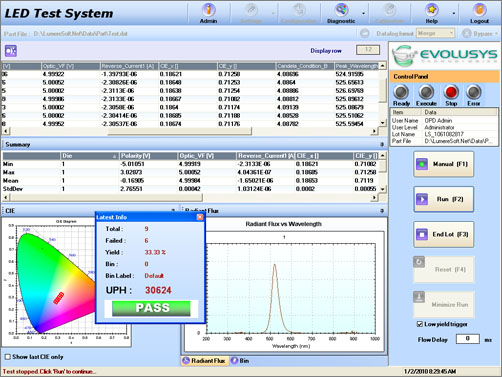Click the data table horizontal scrollbar
The width and height of the screenshot is (502, 377).
pos(190,131)
